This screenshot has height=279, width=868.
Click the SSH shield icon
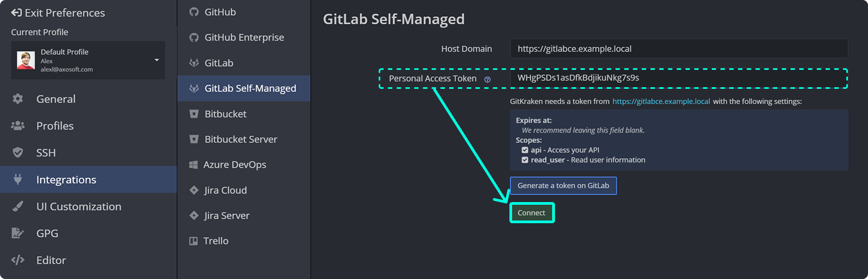coord(18,152)
